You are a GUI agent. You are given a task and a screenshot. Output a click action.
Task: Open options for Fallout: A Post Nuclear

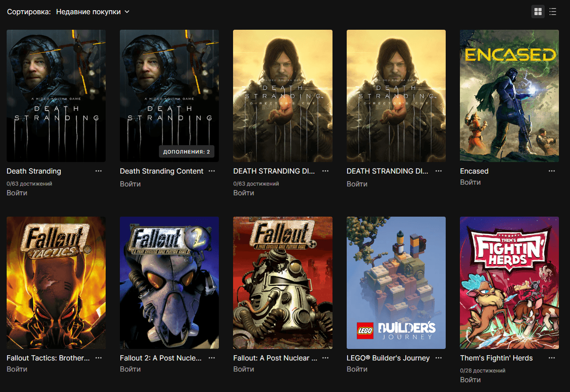(x=325, y=358)
